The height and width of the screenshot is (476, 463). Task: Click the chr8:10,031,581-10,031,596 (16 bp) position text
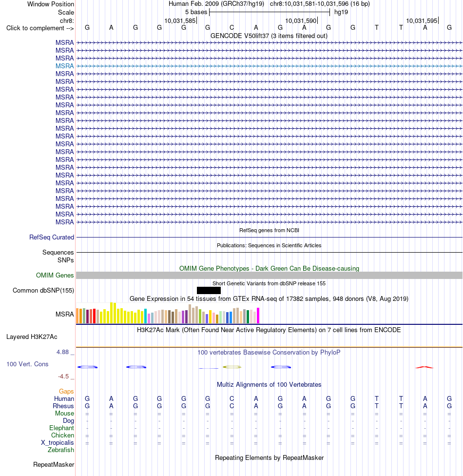pos(320,4)
